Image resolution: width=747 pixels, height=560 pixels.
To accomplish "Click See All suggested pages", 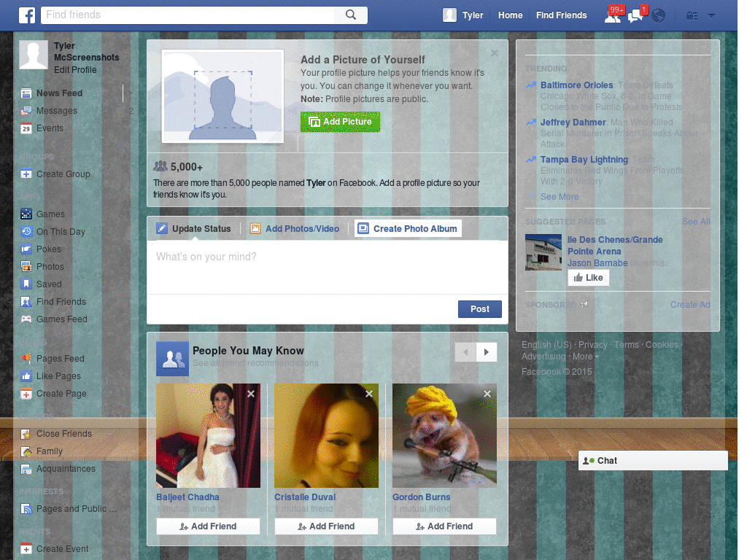I will coord(696,222).
